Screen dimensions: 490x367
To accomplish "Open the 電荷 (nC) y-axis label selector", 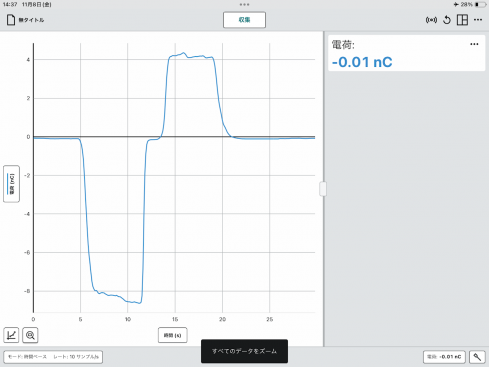I will (x=11, y=184).
